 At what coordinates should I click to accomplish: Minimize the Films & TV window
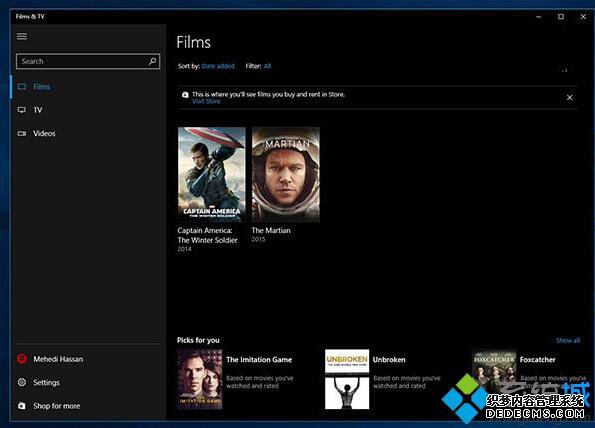[538, 17]
